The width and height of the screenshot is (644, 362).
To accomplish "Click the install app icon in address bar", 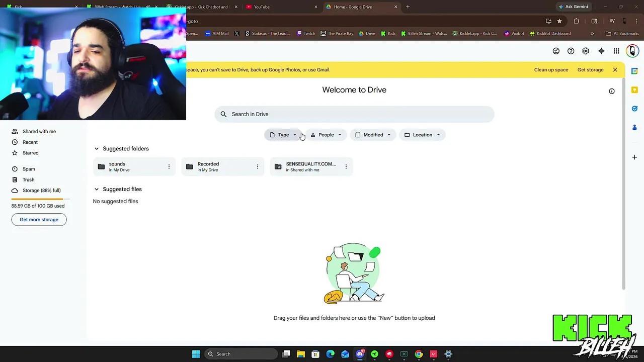I will (x=548, y=21).
